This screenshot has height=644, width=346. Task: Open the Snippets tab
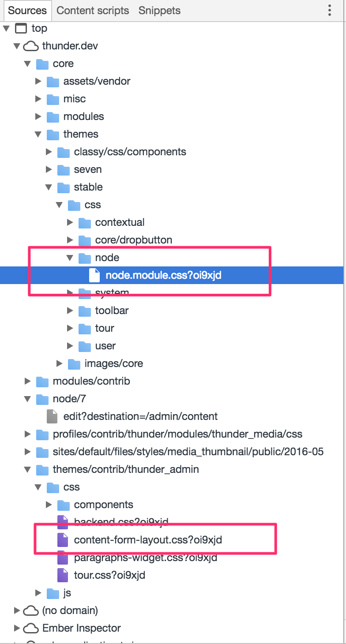click(159, 11)
